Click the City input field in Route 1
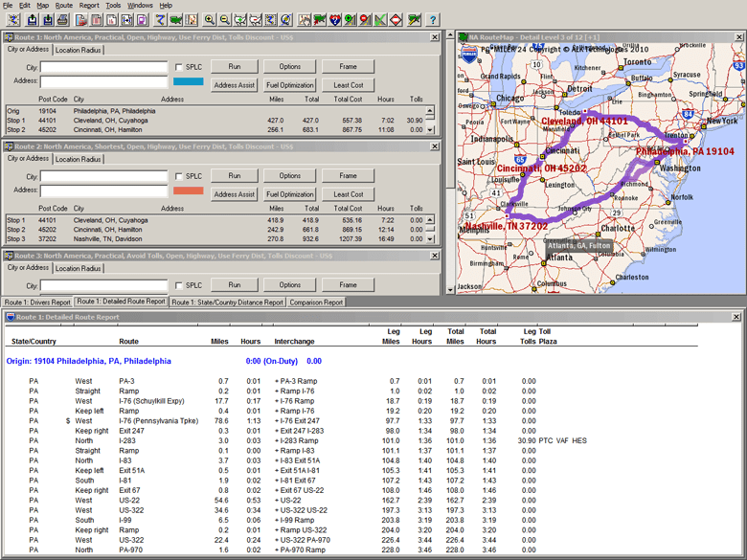Viewport: 747px width, 560px height. point(103,67)
